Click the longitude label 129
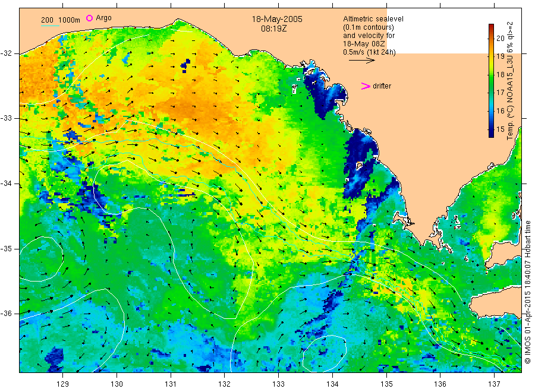 pyautogui.click(x=63, y=384)
